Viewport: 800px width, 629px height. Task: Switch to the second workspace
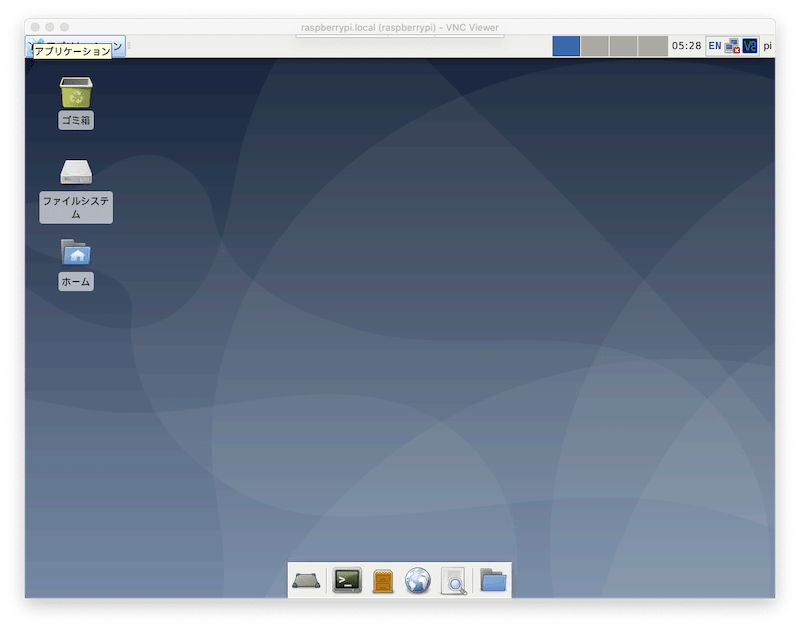tap(595, 46)
